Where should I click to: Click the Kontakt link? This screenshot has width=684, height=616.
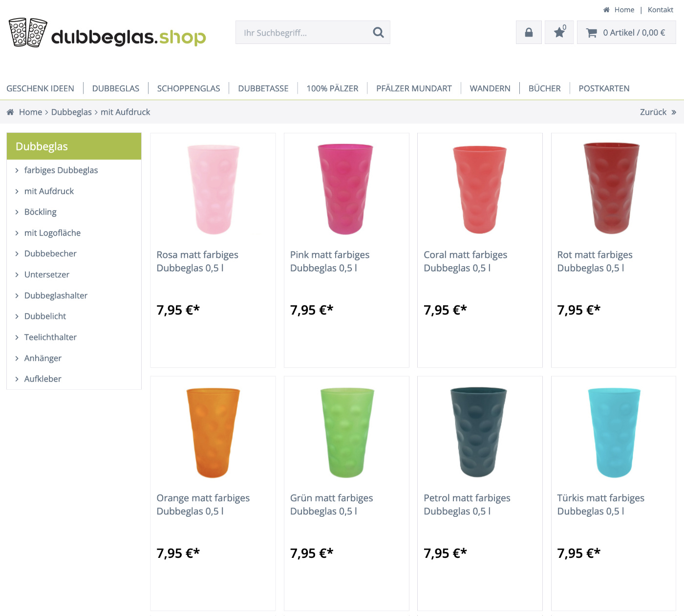[661, 10]
